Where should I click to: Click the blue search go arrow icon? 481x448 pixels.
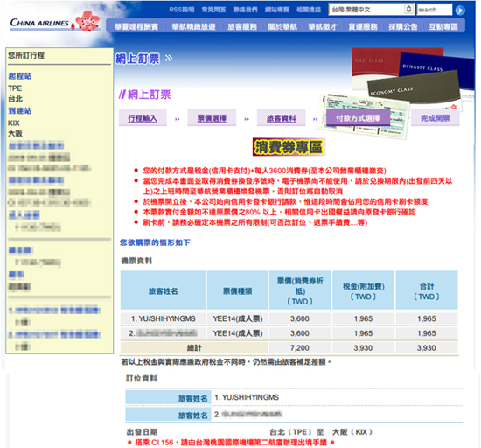(460, 10)
